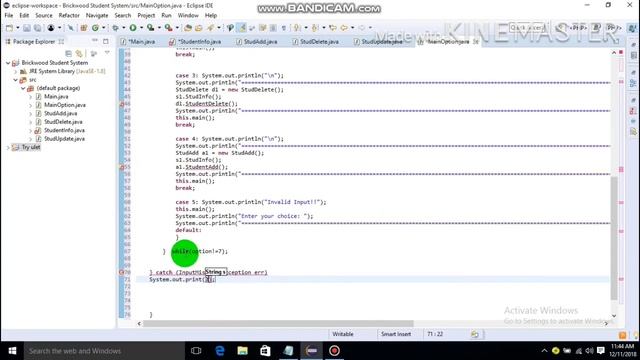This screenshot has width=640, height=360.
Task: Collapse the (default package) node
Action: point(23,88)
